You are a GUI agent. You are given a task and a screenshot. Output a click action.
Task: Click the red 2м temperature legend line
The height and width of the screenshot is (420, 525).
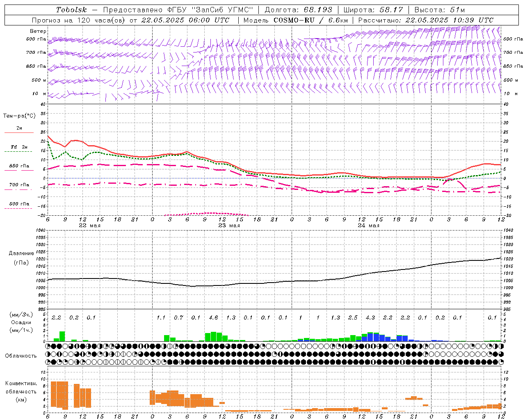pyautogui.click(x=19, y=132)
